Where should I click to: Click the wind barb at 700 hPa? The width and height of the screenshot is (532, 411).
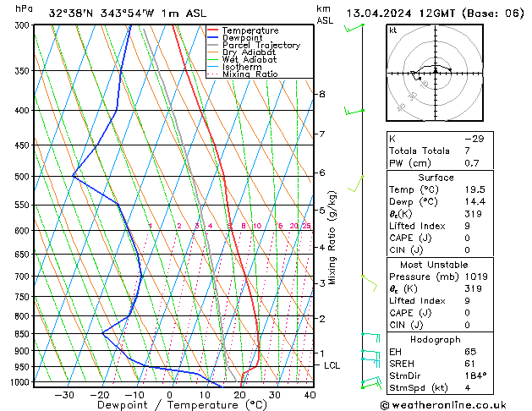(369, 283)
